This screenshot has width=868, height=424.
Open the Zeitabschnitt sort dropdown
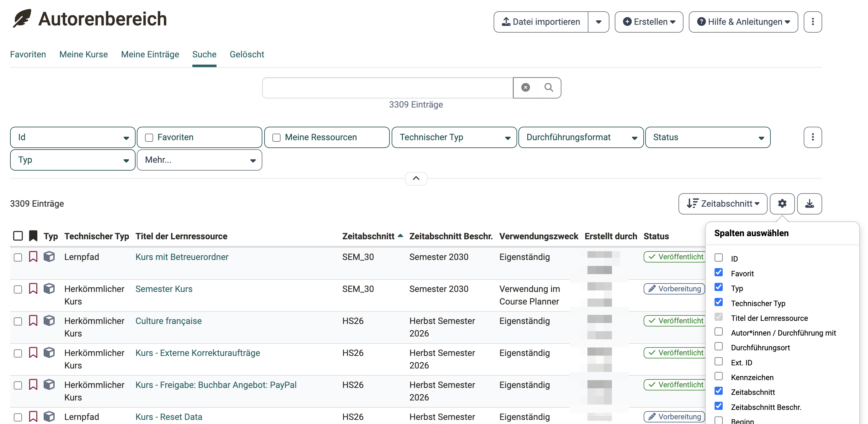click(x=722, y=204)
